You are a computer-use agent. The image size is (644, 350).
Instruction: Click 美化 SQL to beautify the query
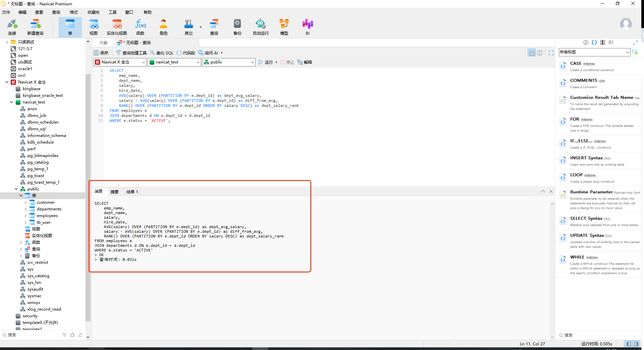162,53
